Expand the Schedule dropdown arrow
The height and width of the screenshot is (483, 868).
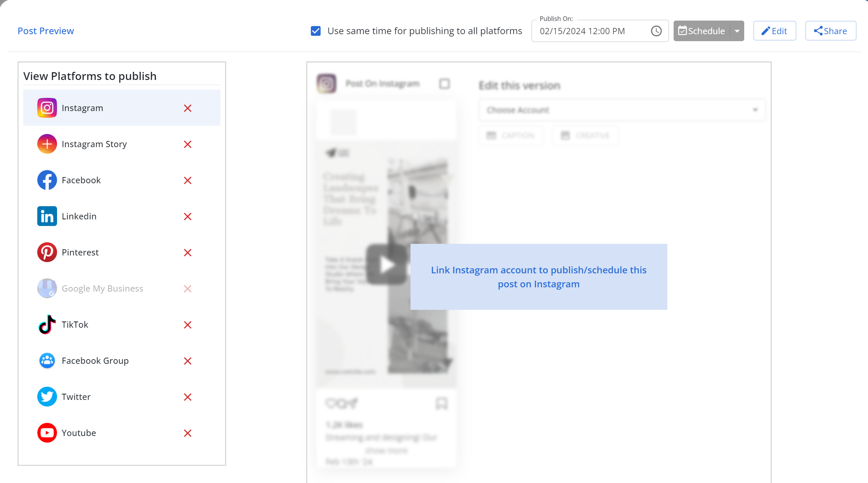coord(737,31)
